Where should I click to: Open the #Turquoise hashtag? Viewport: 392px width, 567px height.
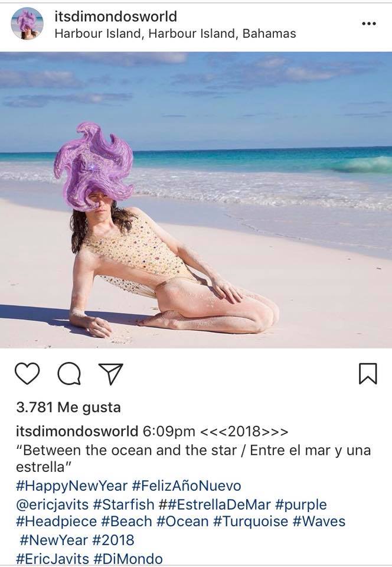(x=251, y=522)
